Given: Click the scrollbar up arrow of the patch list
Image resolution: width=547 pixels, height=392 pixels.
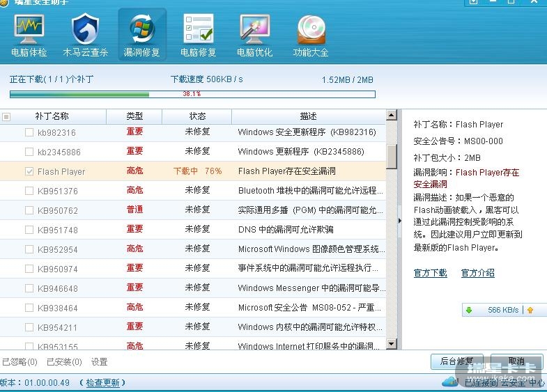Looking at the screenshot, I should (392, 115).
